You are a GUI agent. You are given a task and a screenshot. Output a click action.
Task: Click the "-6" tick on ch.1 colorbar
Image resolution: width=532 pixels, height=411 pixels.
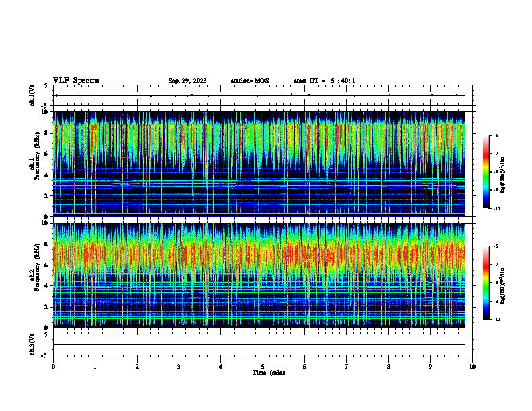(496, 136)
